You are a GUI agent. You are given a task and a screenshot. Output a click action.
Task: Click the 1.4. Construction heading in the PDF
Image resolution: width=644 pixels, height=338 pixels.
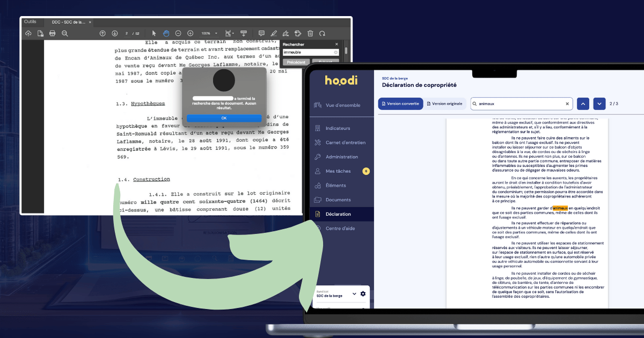point(144,179)
